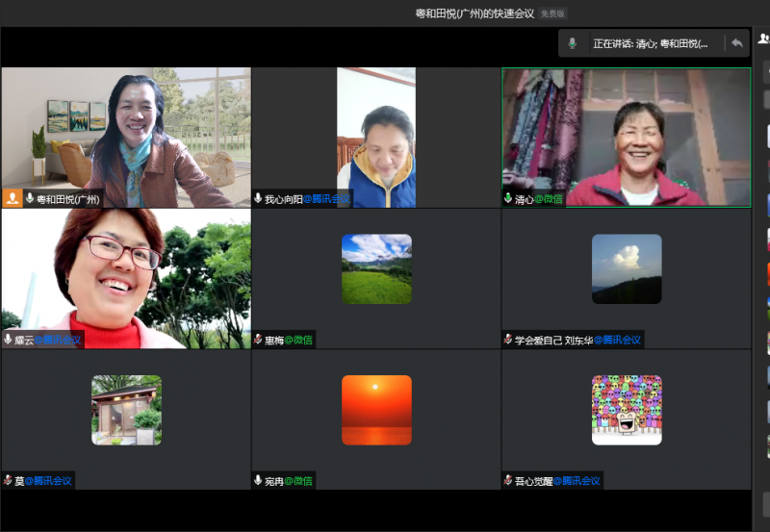Click the muted mic icon beside 惠梅

point(258,340)
